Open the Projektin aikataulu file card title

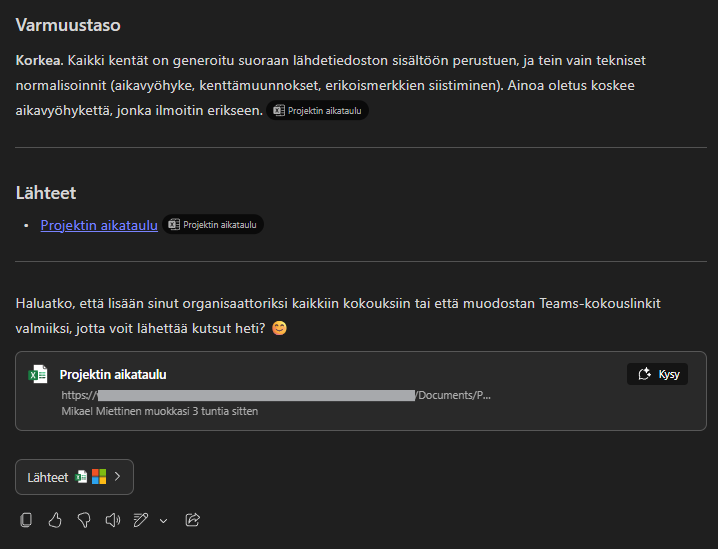point(113,375)
